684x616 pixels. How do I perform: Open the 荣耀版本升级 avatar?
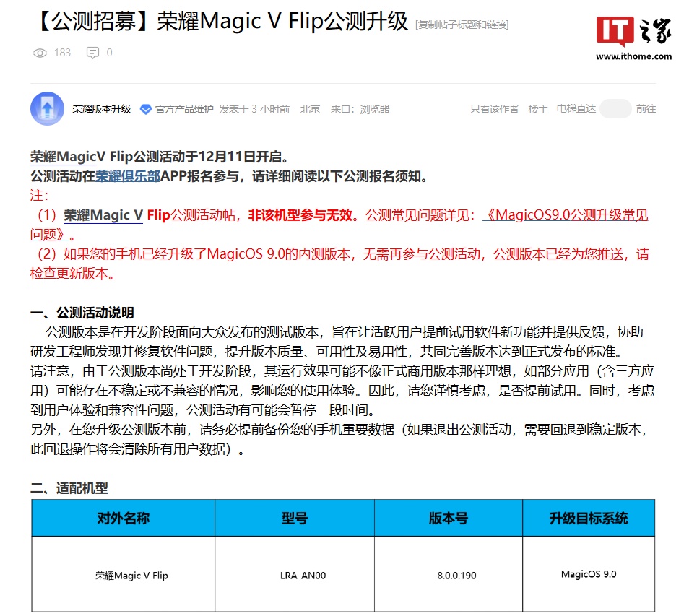click(47, 109)
